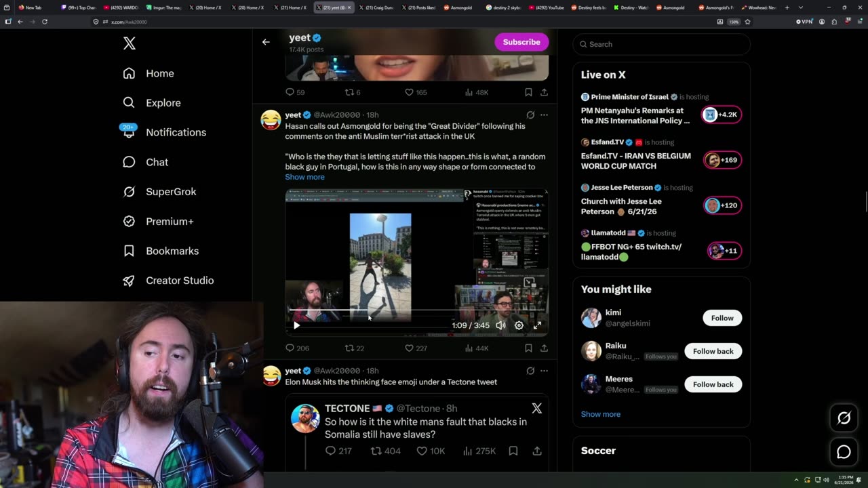Follow back Raiku
Image resolution: width=868 pixels, height=488 pixels.
(713, 351)
